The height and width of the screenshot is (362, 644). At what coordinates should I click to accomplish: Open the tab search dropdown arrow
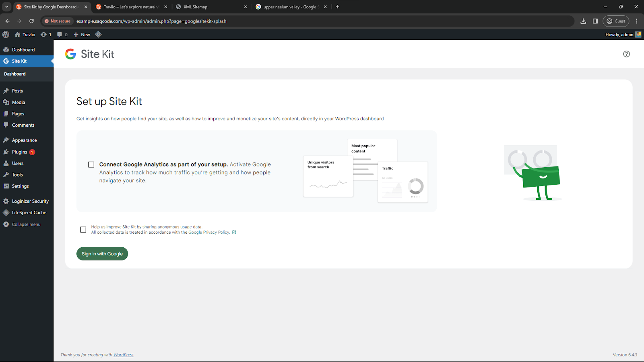(x=6, y=7)
